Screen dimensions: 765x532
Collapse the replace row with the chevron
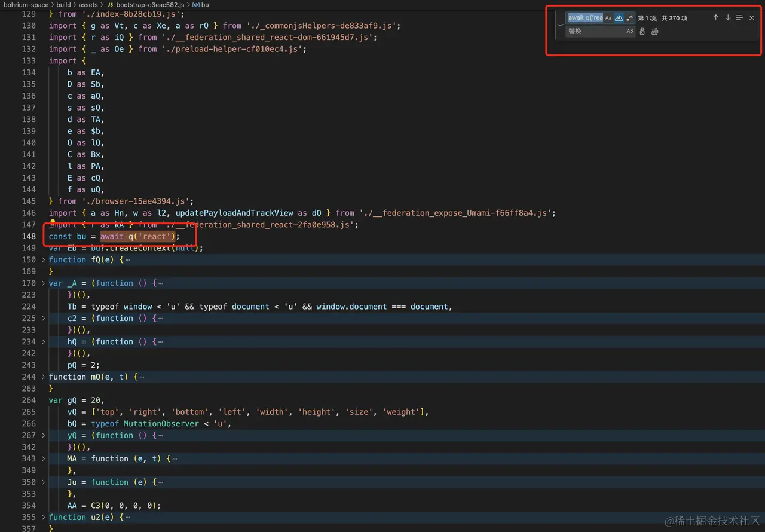coord(561,25)
